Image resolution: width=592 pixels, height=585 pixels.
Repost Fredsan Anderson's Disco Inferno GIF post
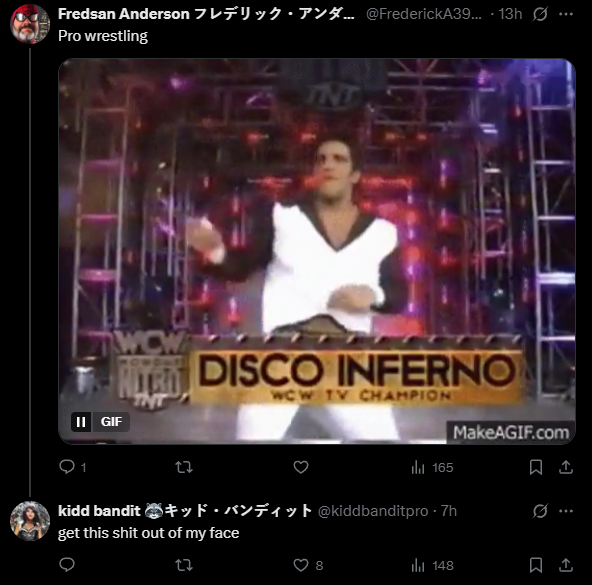(184, 467)
